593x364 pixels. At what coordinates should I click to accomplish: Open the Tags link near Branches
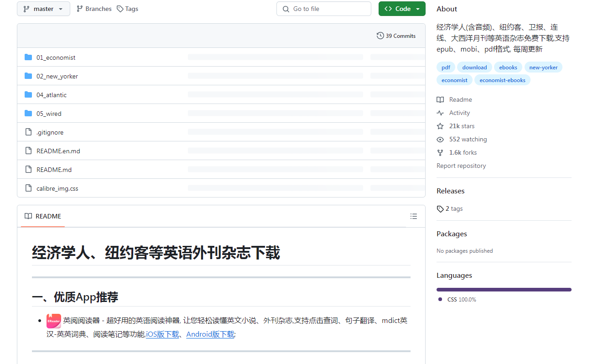(x=127, y=9)
